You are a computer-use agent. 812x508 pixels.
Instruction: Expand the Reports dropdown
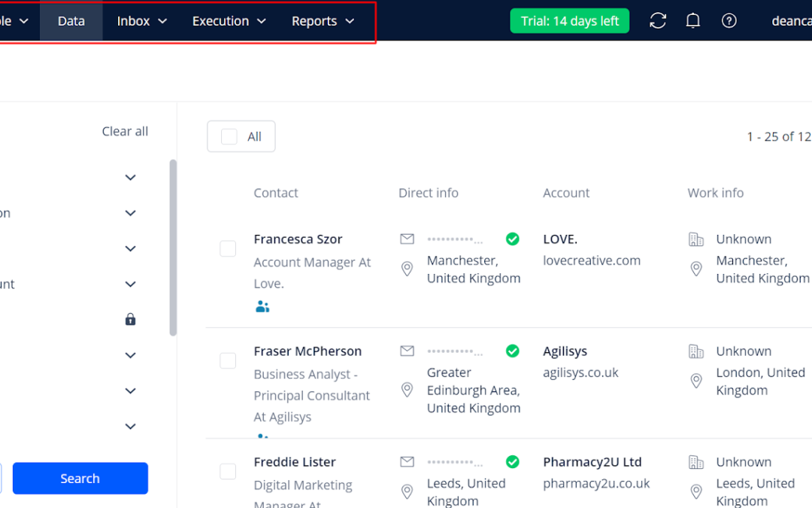click(323, 21)
